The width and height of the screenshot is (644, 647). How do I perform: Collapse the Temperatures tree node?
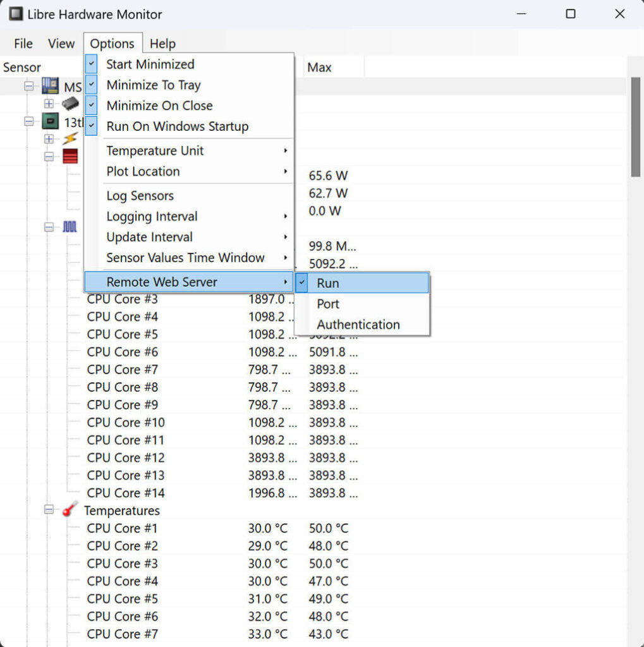click(x=49, y=511)
